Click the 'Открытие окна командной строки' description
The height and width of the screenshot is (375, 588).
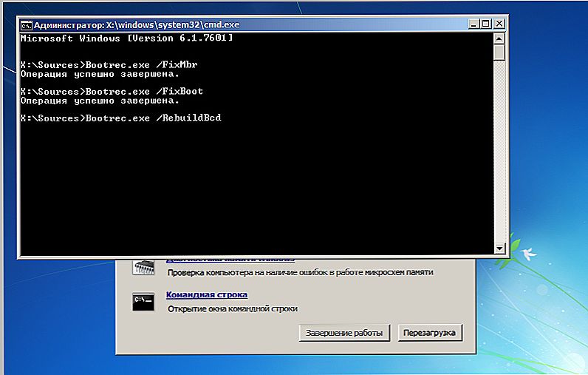[233, 309]
